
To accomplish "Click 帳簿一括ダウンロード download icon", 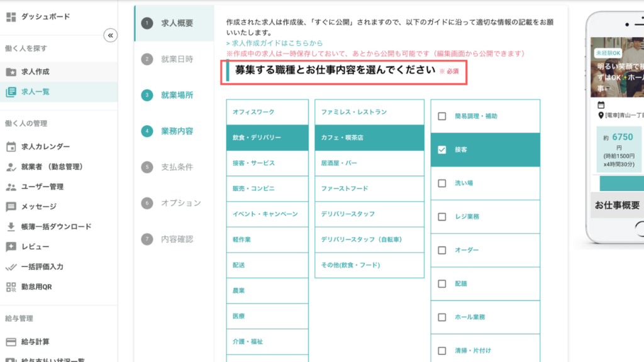I will coord(11,227).
